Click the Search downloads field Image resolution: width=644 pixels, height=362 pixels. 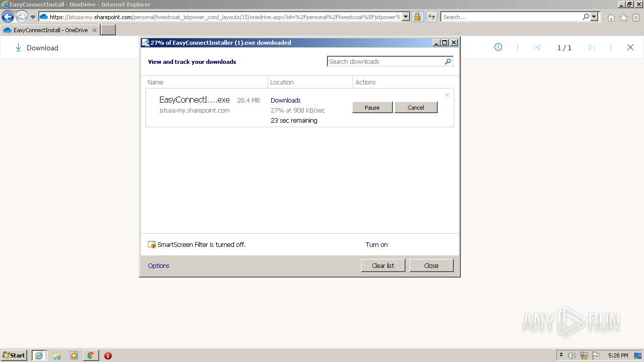(x=386, y=61)
